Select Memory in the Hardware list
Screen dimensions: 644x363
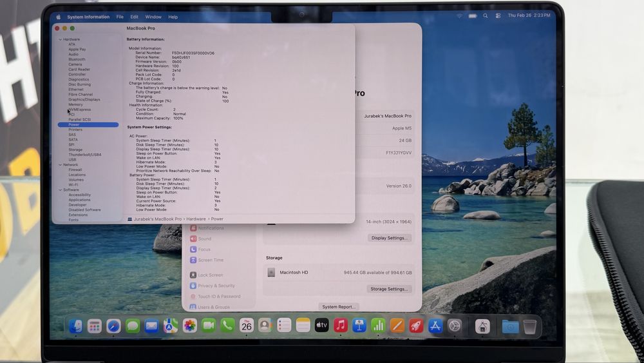point(75,104)
